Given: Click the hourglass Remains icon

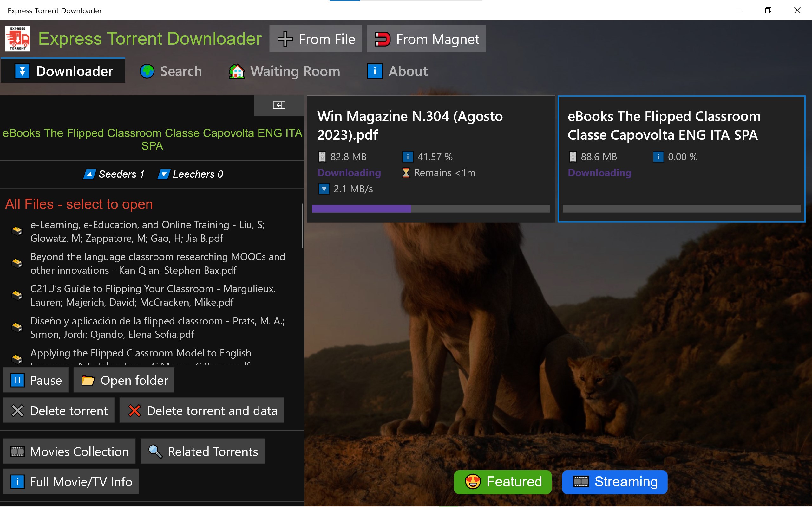Looking at the screenshot, I should pos(406,173).
